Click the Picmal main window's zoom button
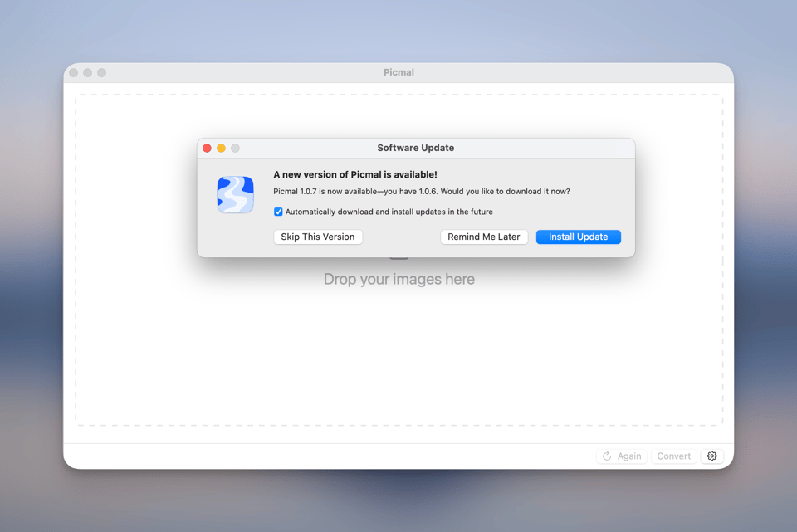This screenshot has height=532, width=797. 102,72
